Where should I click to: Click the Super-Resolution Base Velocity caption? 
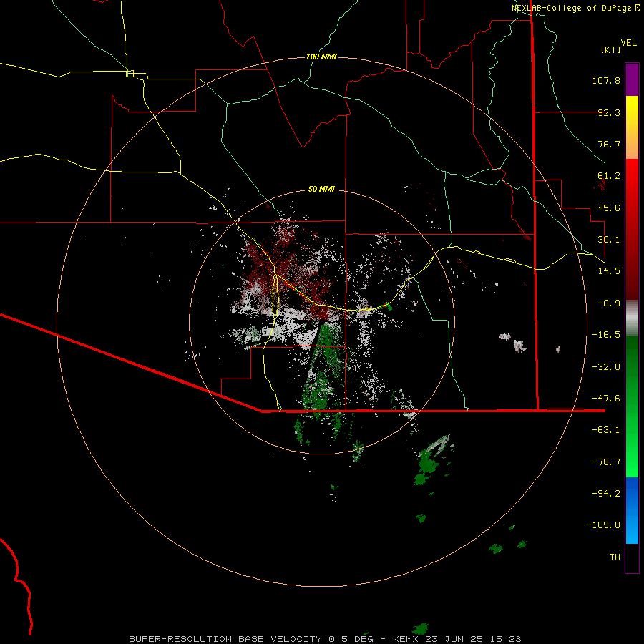(325, 639)
